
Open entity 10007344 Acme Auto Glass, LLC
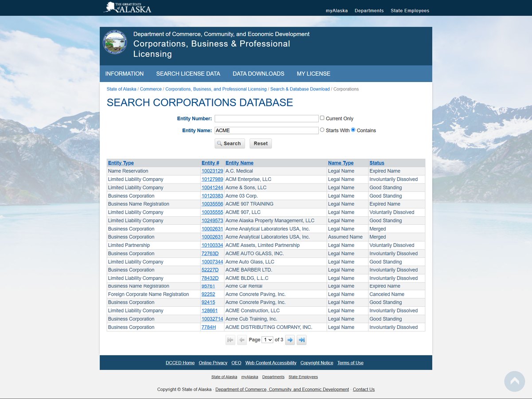[x=212, y=262]
